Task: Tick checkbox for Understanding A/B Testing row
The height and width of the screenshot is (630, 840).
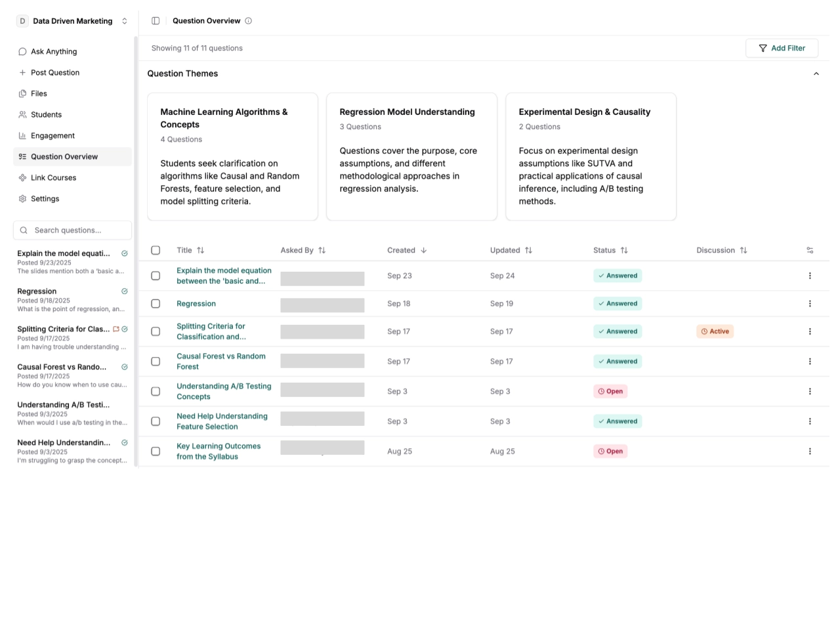Action: pos(156,392)
